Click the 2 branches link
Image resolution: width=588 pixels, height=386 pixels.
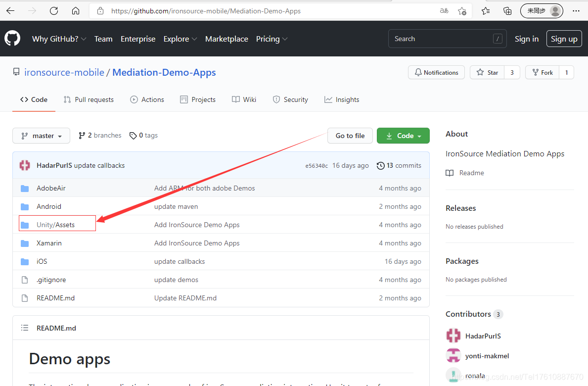(x=100, y=136)
